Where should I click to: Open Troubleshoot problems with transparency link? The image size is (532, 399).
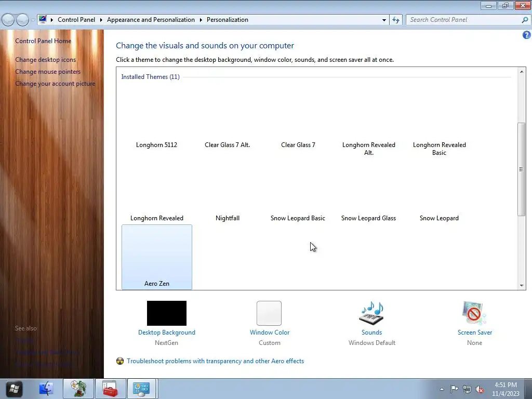pyautogui.click(x=216, y=361)
